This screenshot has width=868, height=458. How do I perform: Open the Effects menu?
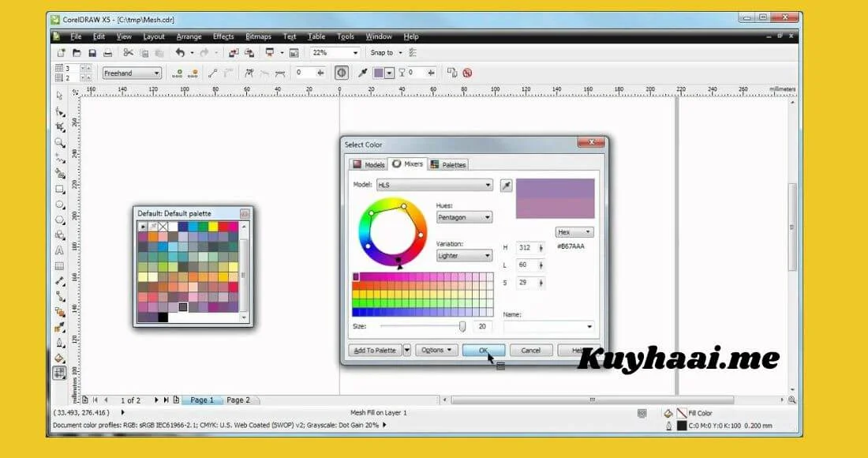point(223,36)
